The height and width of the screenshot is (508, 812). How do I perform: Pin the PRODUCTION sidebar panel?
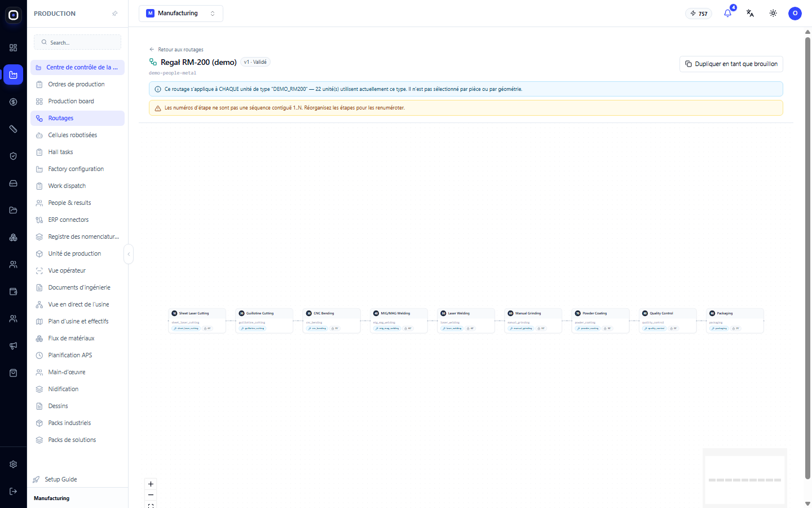point(115,14)
